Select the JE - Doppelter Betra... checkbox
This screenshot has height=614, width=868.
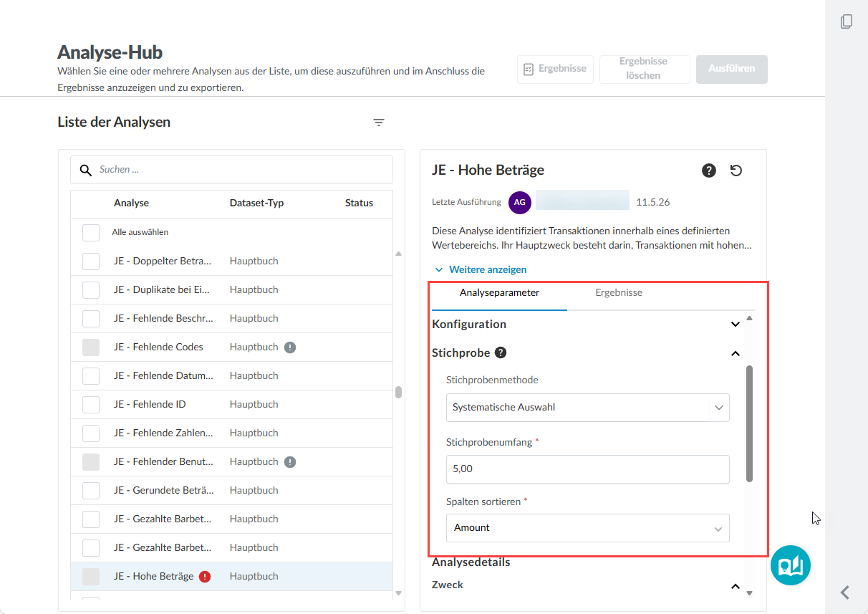(x=91, y=262)
